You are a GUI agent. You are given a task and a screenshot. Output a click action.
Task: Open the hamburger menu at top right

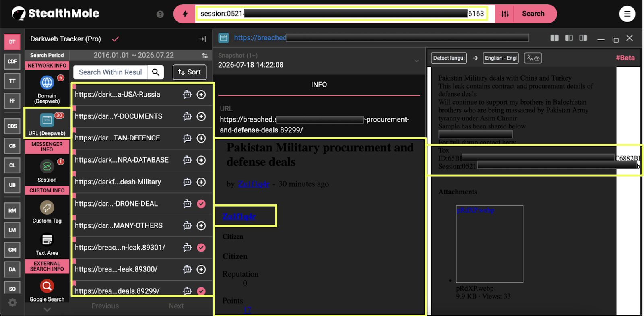pos(627,14)
